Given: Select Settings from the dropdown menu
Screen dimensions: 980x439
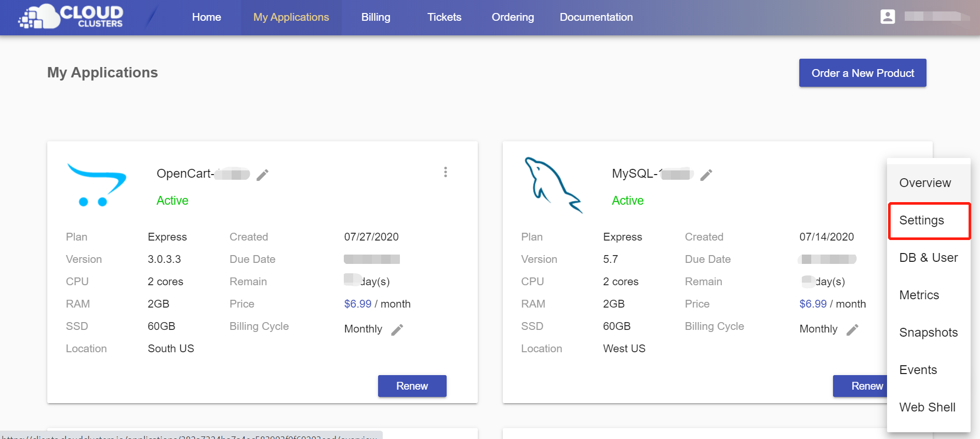Looking at the screenshot, I should (929, 220).
